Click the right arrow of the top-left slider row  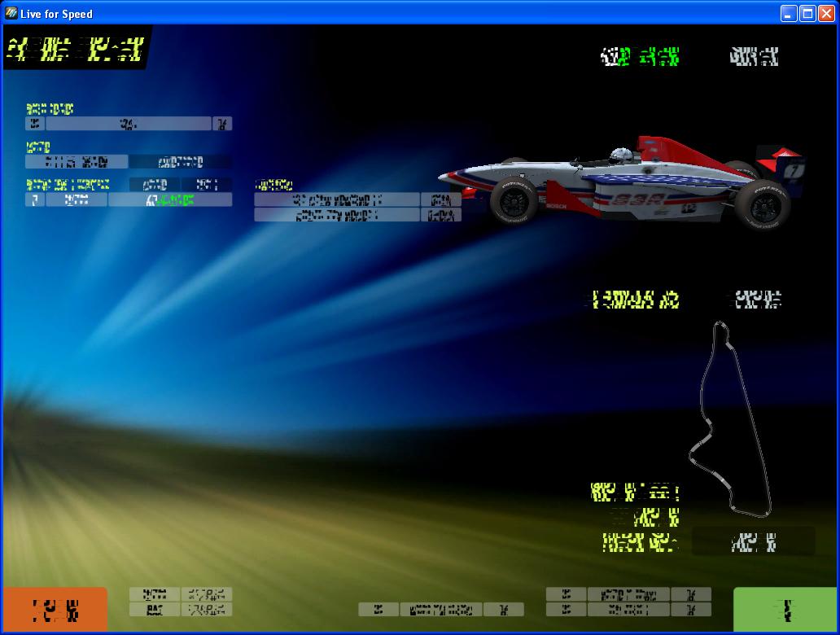[x=221, y=124]
